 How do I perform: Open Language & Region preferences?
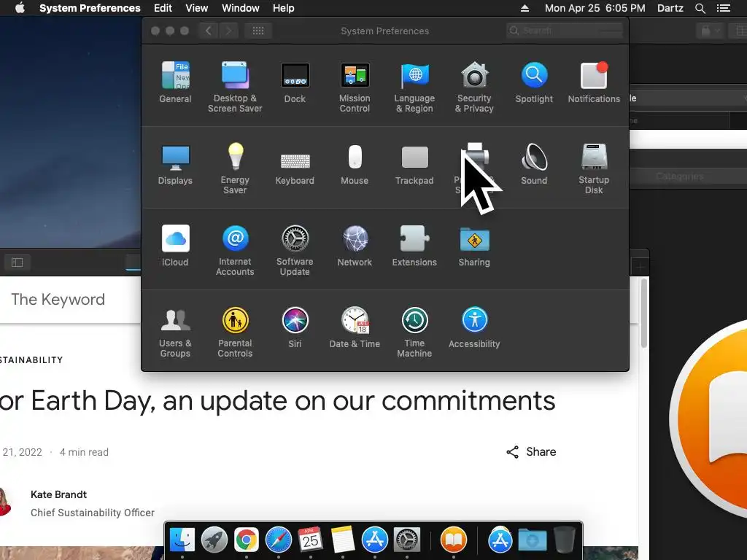pyautogui.click(x=414, y=87)
